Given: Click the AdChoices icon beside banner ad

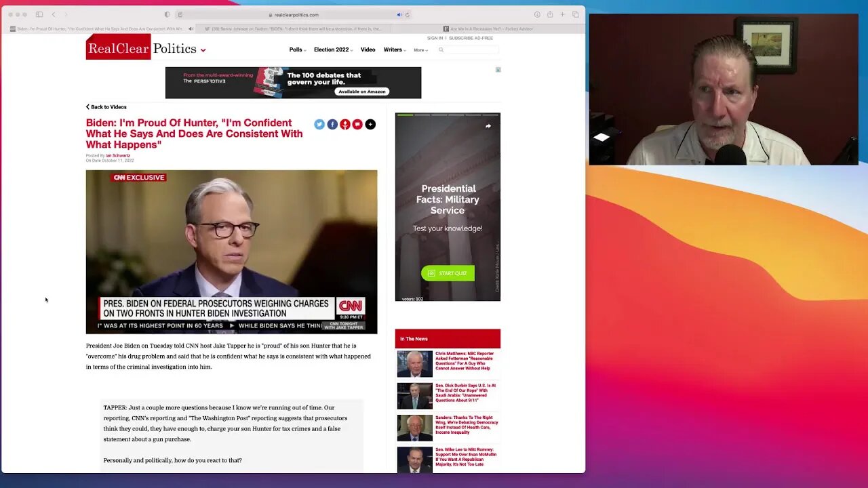Looking at the screenshot, I should (x=498, y=70).
